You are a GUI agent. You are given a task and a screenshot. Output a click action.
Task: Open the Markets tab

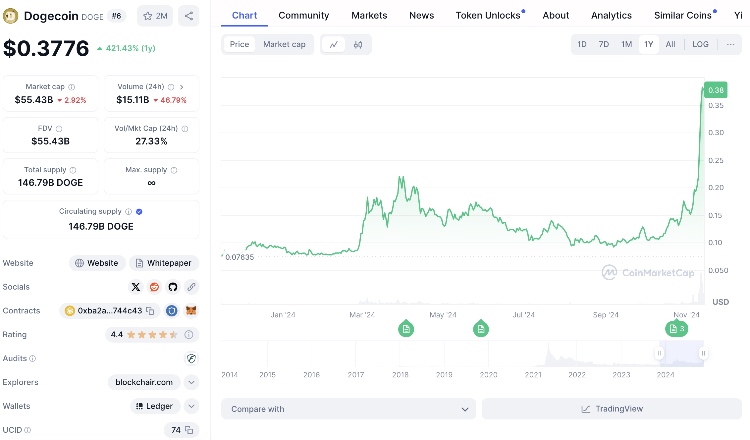point(369,15)
